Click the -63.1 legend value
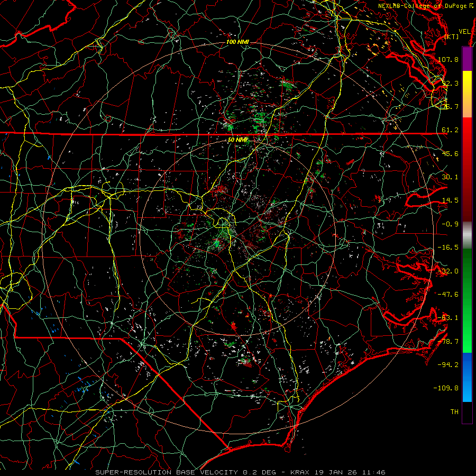The image size is (476, 476). point(448,318)
